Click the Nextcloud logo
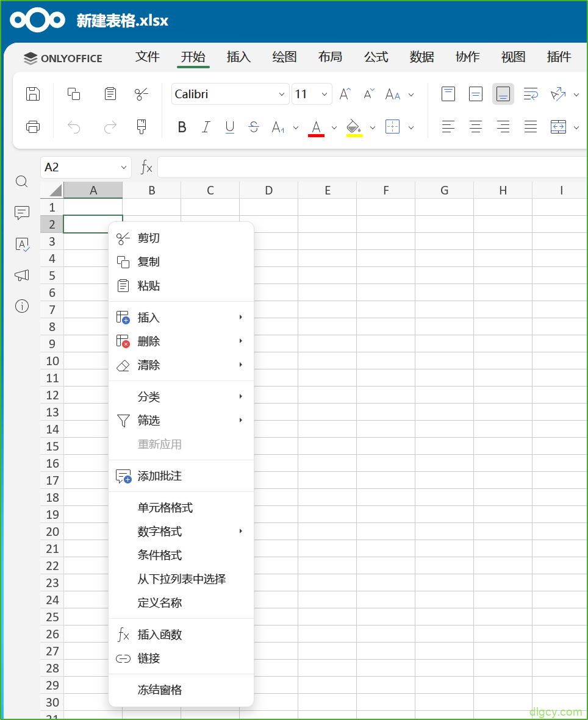 (38, 20)
